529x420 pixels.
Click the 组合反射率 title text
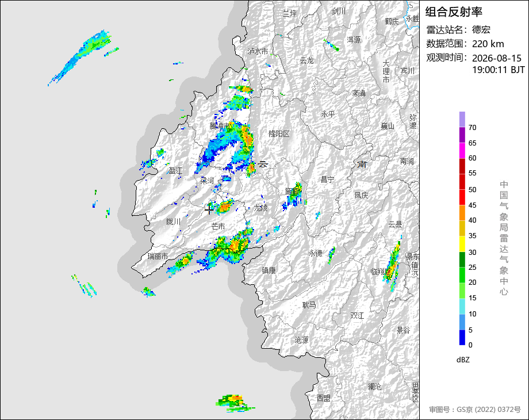click(454, 12)
